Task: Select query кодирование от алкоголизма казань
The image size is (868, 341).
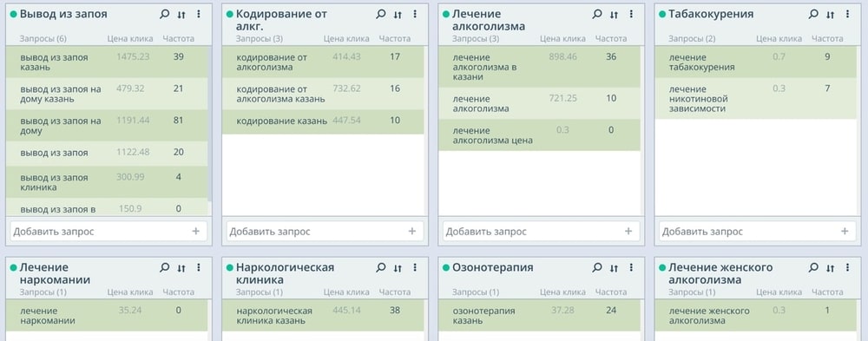Action: pyautogui.click(x=323, y=94)
